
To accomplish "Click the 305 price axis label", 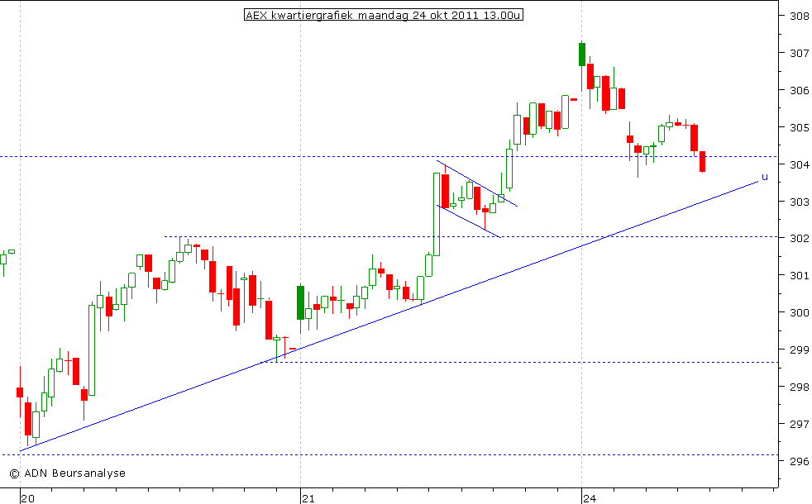I will (799, 127).
